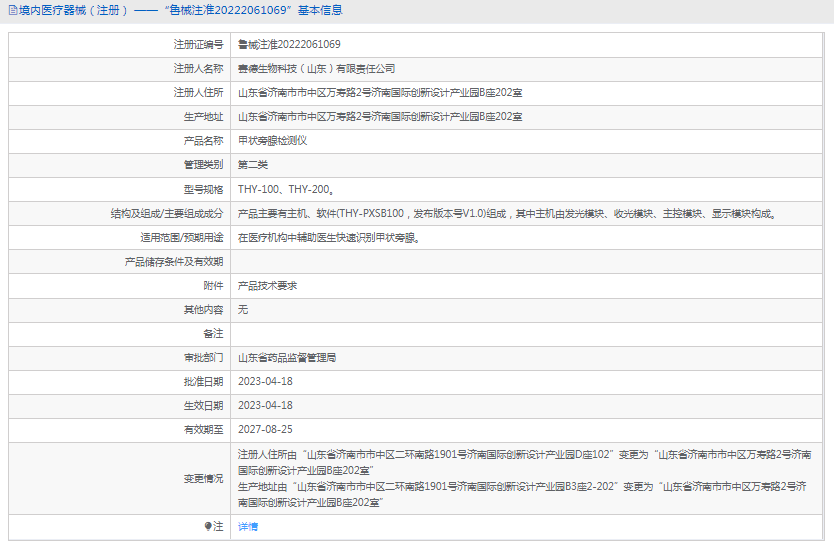
Task: Click the 批准日期 label
Action: coord(204,382)
